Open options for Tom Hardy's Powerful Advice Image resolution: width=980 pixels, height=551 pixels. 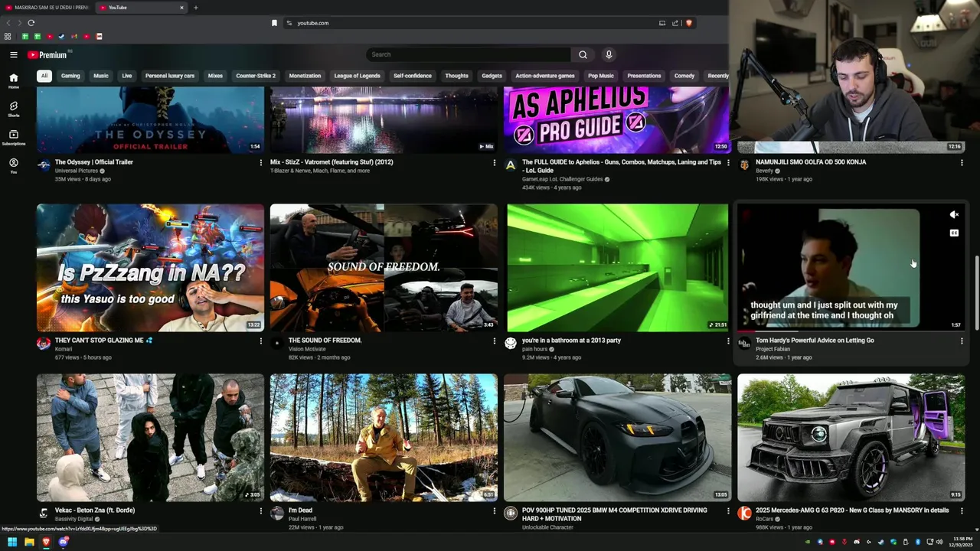tap(962, 341)
